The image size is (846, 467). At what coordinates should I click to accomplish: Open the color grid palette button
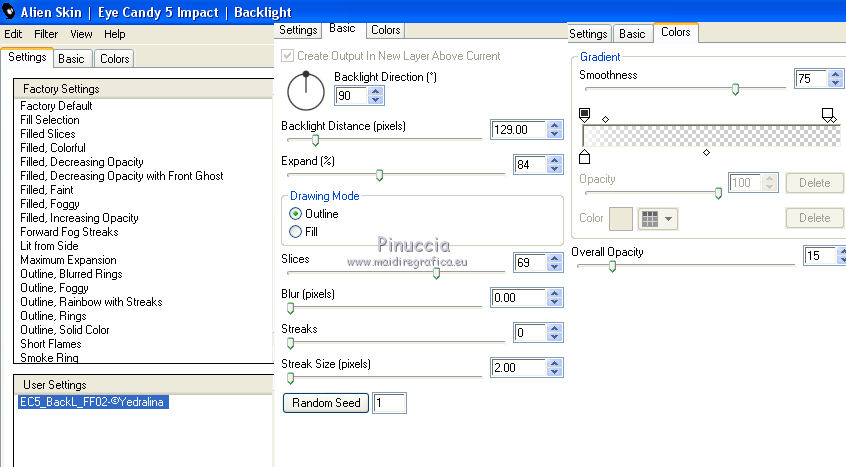click(x=657, y=218)
